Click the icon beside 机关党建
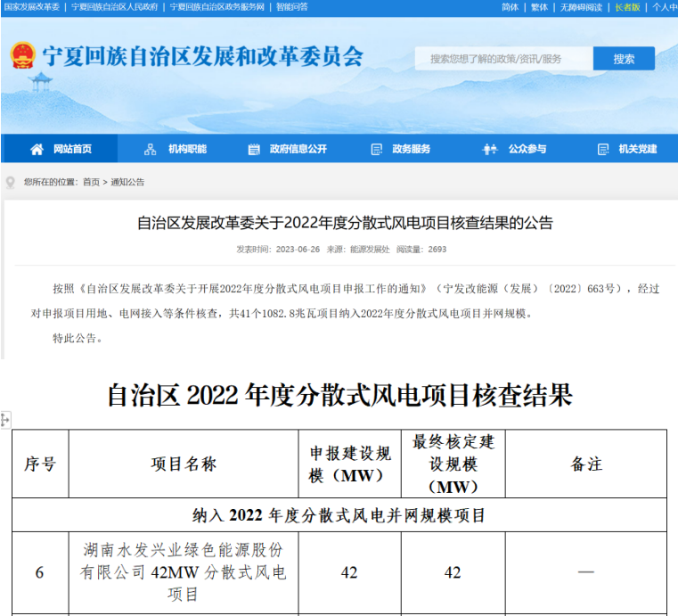678x616 pixels. [603, 149]
